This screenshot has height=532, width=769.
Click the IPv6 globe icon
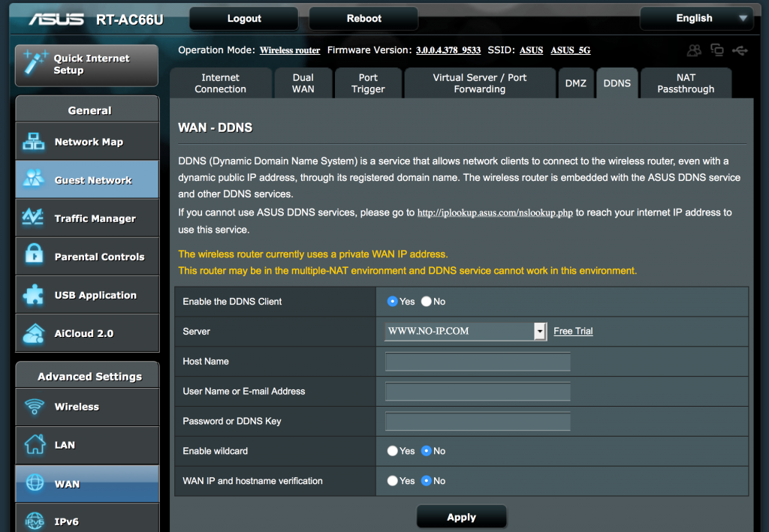click(x=35, y=521)
